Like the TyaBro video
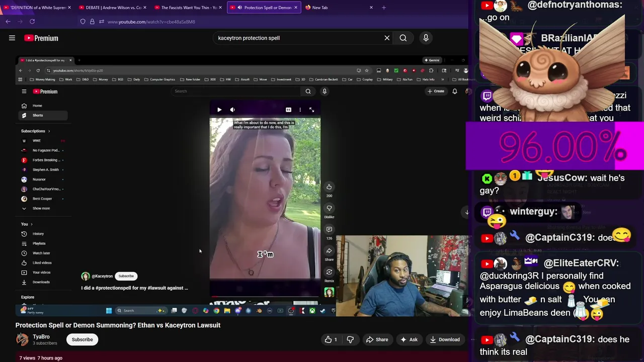Image resolution: width=644 pixels, height=362 pixels. [331, 339]
